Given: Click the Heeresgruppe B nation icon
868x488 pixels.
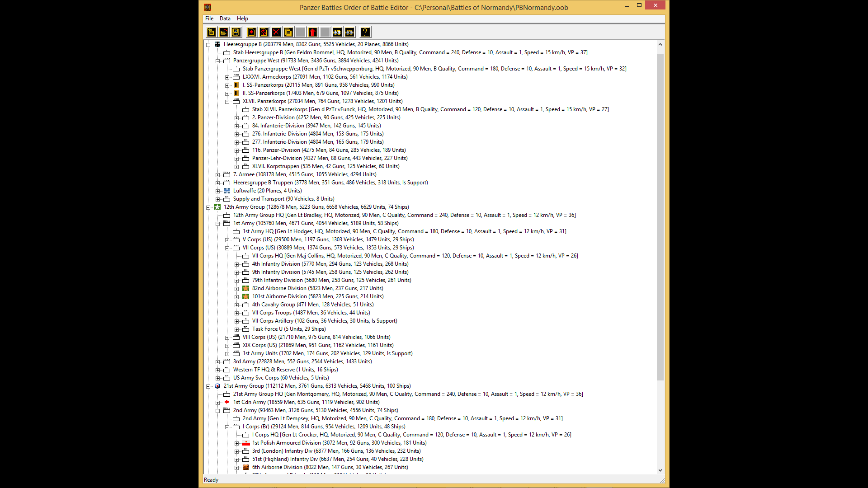Looking at the screenshot, I should pos(217,44).
